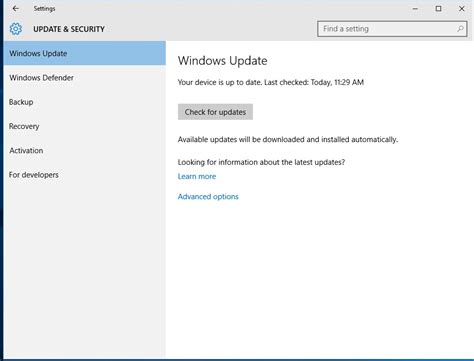Close the Settings window
474x361 pixels.
click(x=462, y=9)
